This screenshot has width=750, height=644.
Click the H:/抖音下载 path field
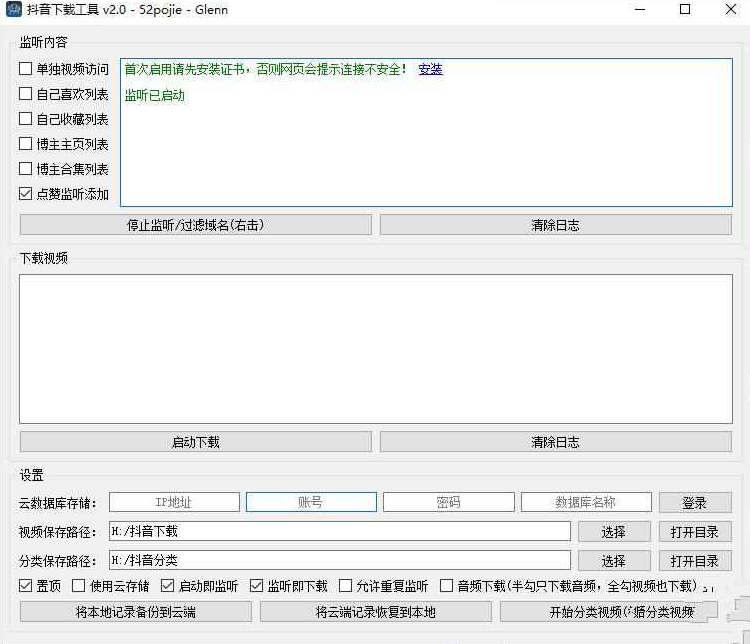[x=340, y=532]
